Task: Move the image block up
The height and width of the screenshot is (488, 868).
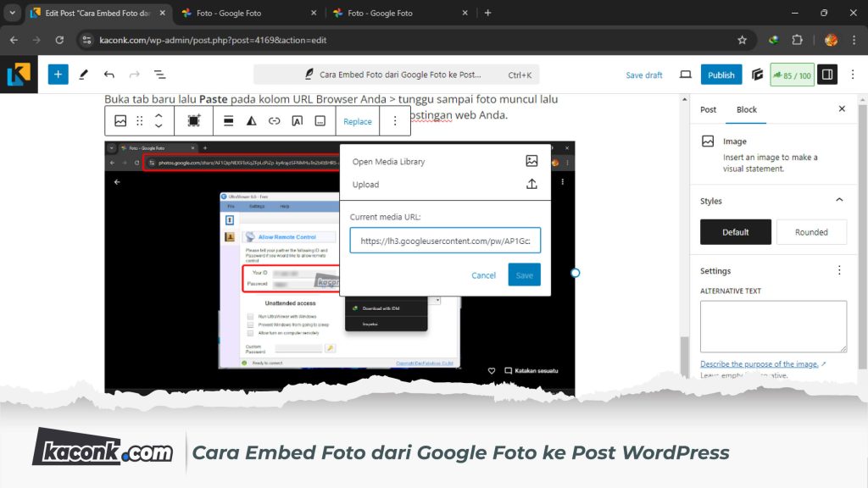Action: pyautogui.click(x=159, y=115)
